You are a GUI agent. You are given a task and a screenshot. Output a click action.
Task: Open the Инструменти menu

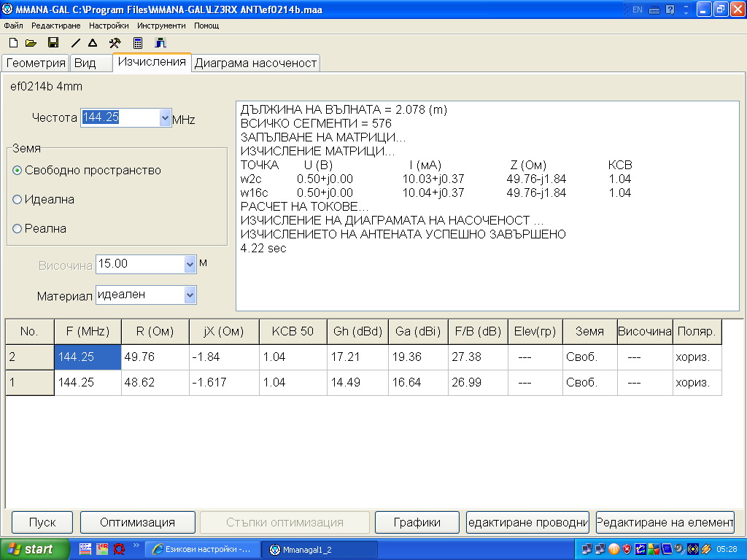pos(161,26)
